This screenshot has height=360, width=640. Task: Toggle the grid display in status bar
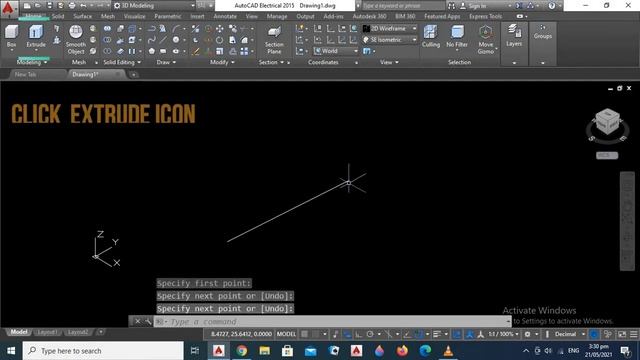click(x=304, y=334)
